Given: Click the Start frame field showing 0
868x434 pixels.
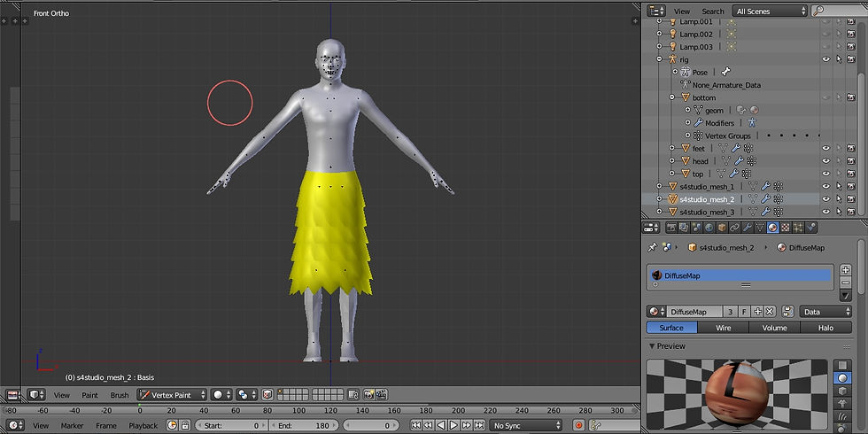Looking at the screenshot, I should [231, 426].
